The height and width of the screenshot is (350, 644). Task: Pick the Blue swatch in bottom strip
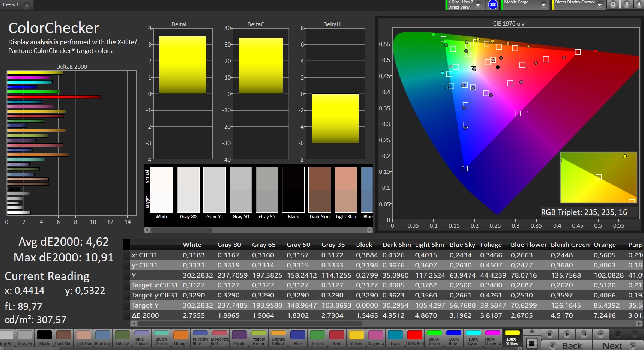point(297,338)
